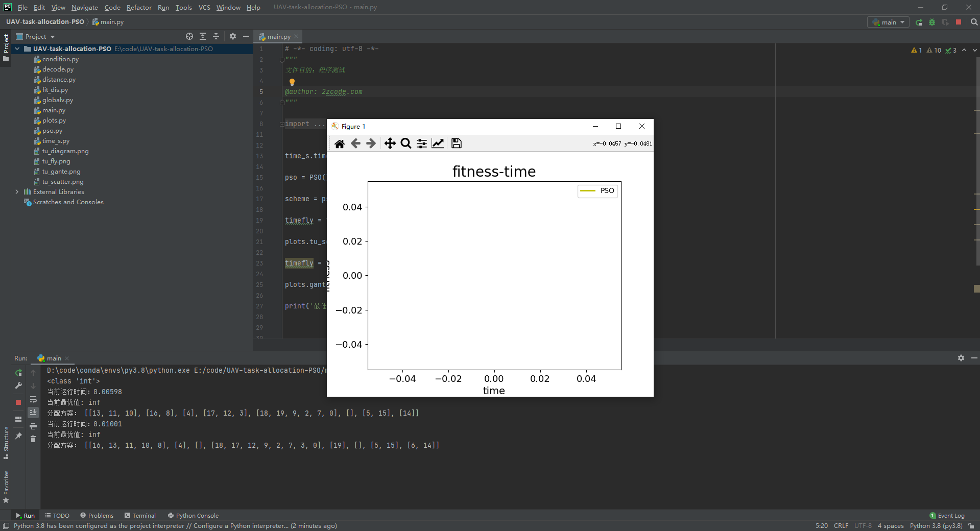This screenshot has height=531, width=980.
Task: Click the locate target icon in Project panel
Action: [189, 36]
